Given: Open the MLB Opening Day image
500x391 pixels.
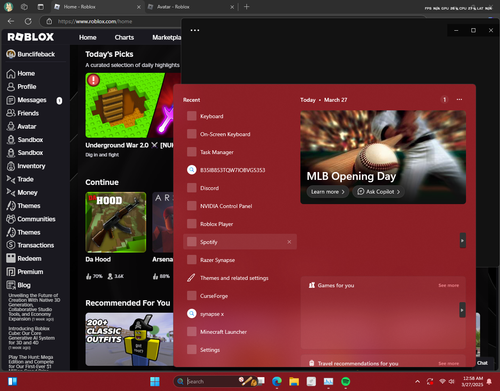Looking at the screenshot, I should [383, 157].
